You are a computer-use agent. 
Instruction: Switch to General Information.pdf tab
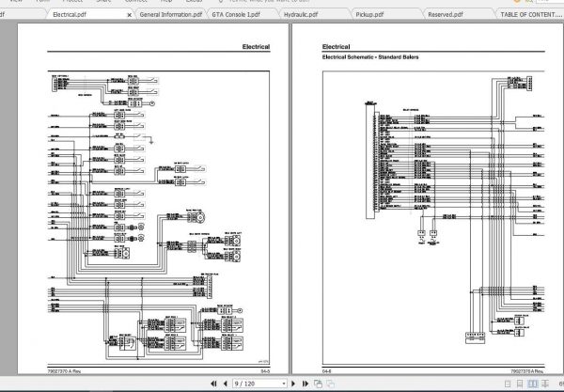171,15
